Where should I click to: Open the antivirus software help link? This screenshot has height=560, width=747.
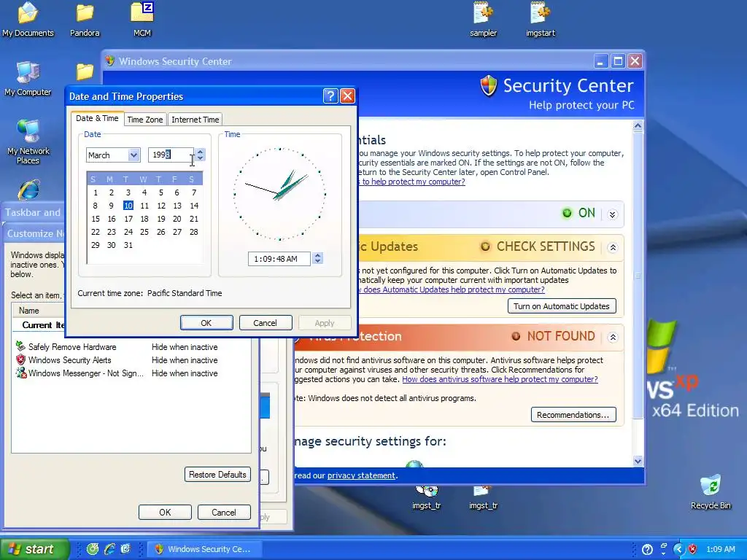[x=500, y=379]
